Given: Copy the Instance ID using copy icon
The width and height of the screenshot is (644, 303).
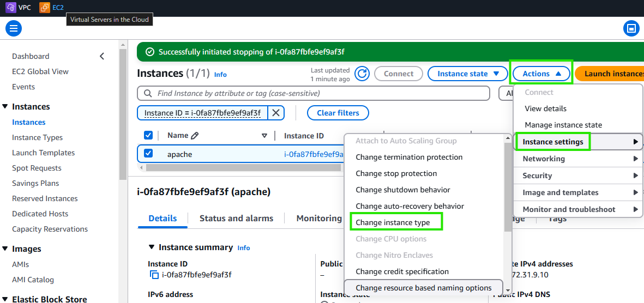Looking at the screenshot, I should pyautogui.click(x=154, y=275).
